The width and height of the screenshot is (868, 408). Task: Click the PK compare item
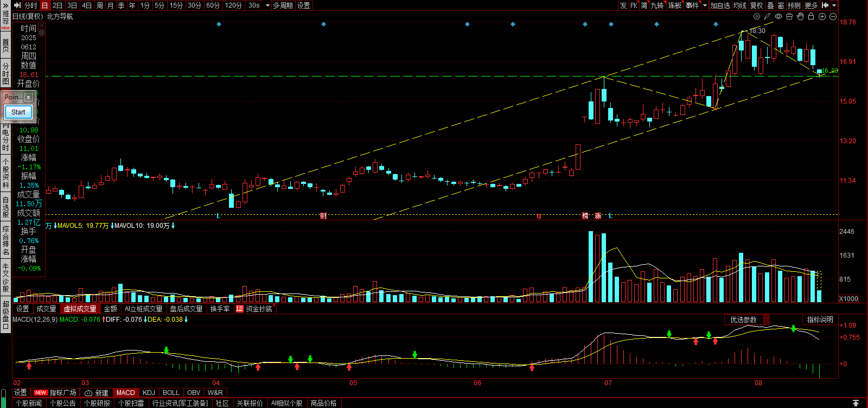[634, 5]
